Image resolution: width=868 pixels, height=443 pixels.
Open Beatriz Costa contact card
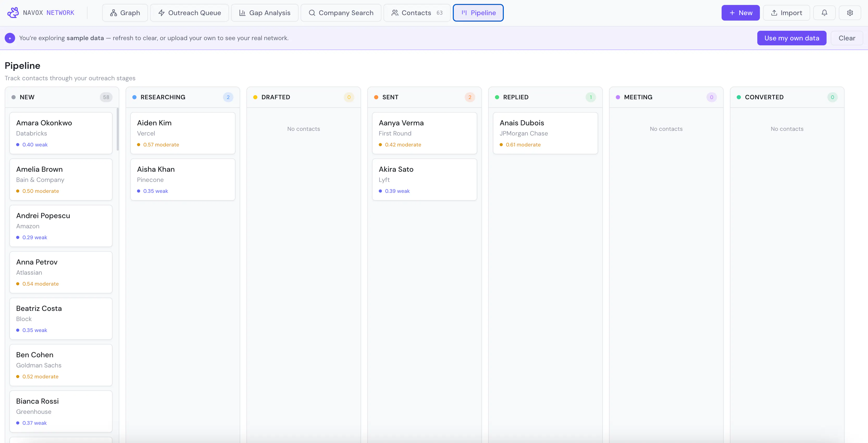(x=61, y=319)
